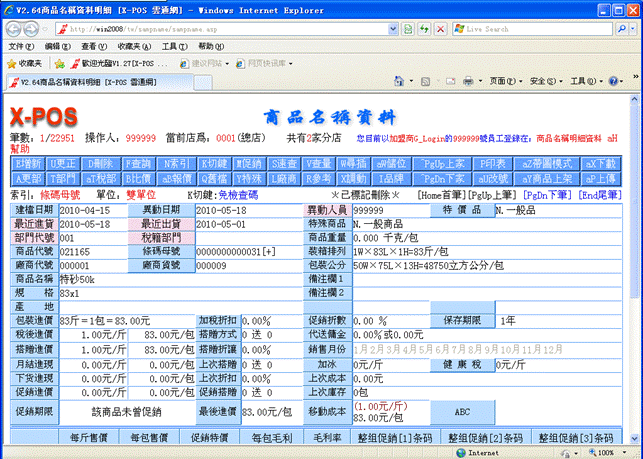Viewport: 643px width, 459px height.
Task: Open the 查看(V) menu
Action: point(94,46)
